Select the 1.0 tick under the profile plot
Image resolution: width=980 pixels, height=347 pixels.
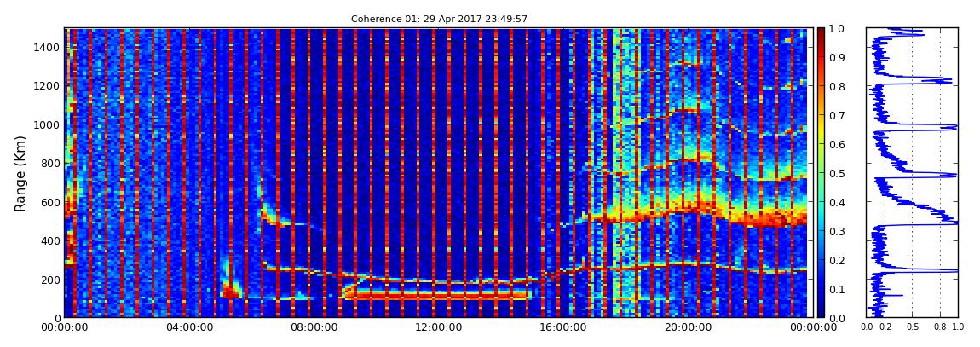[x=958, y=327]
